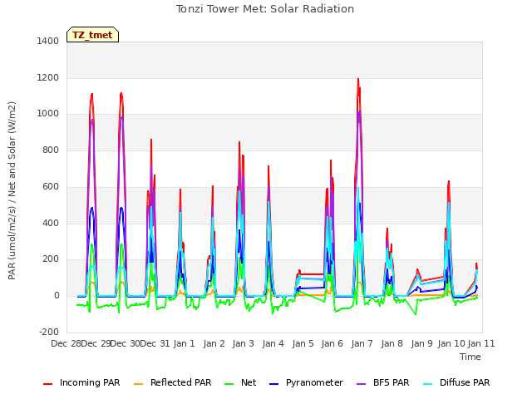Viewport: 532px width, 399px height.
Task: Click the Dec 31 x-axis label
Action: tap(155, 343)
